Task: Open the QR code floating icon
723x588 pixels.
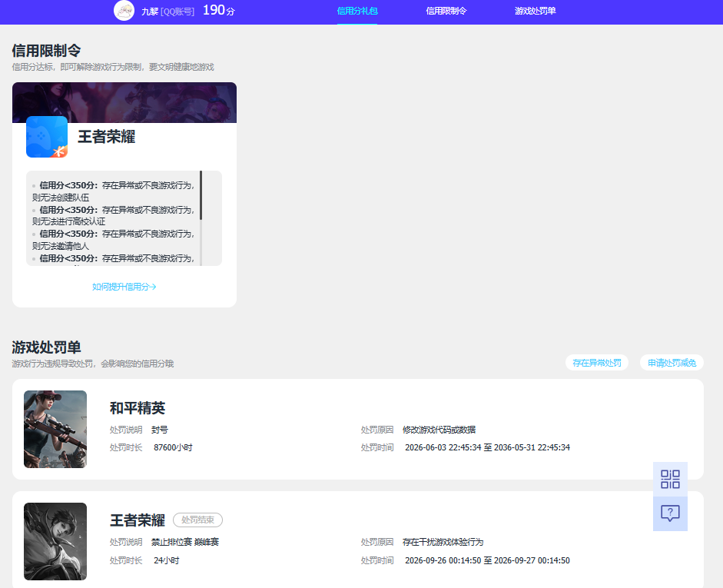Action: click(670, 479)
